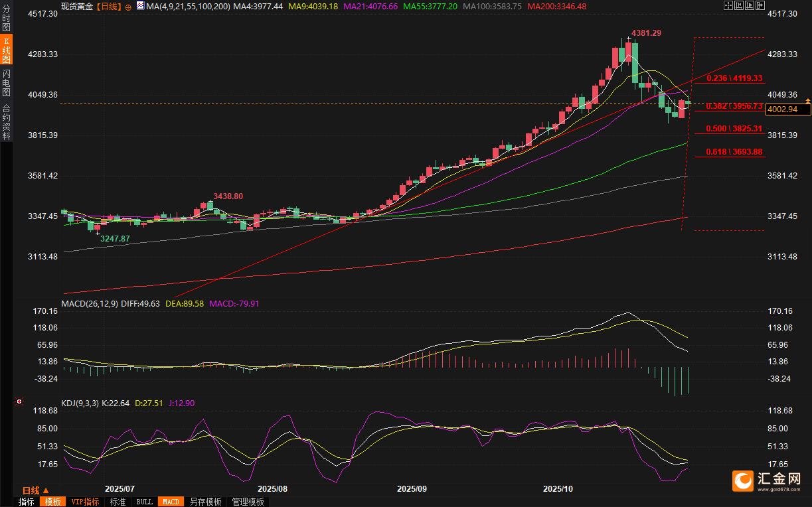The width and height of the screenshot is (812, 507).
Task: Open MA(4,9,21,55,100,200) parameter settings
Action: 187,6
